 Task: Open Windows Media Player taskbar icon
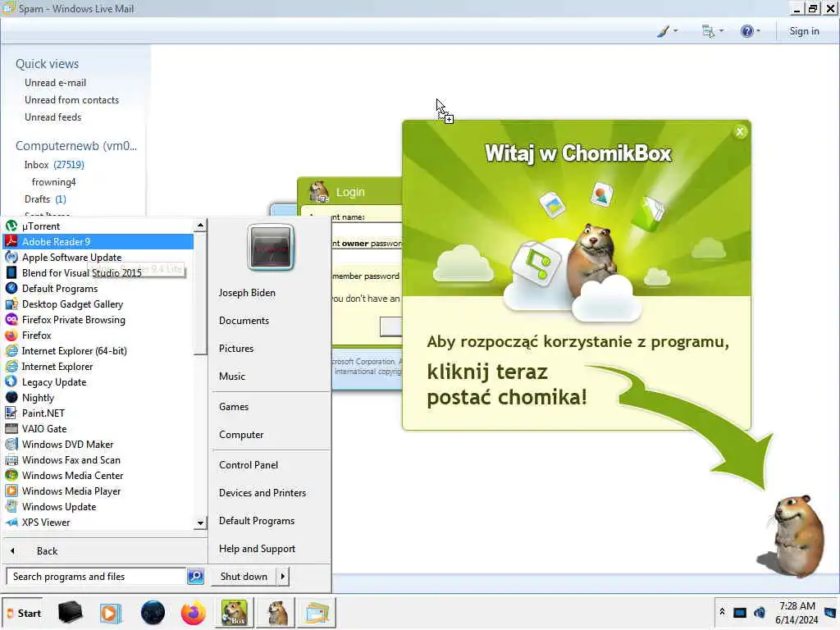click(111, 613)
